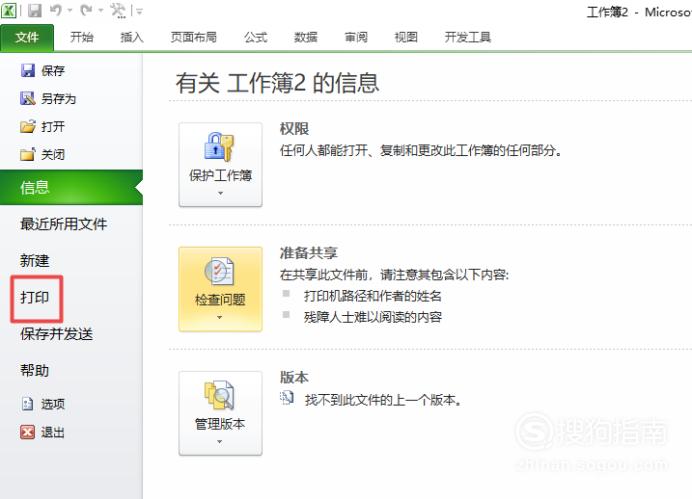Click the 准备共享 heading text

pos(309,253)
